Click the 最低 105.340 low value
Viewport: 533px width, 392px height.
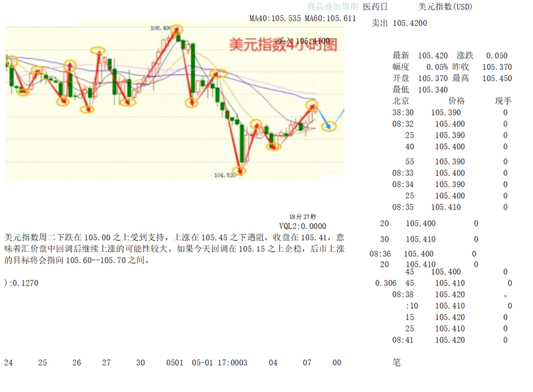[x=420, y=90]
